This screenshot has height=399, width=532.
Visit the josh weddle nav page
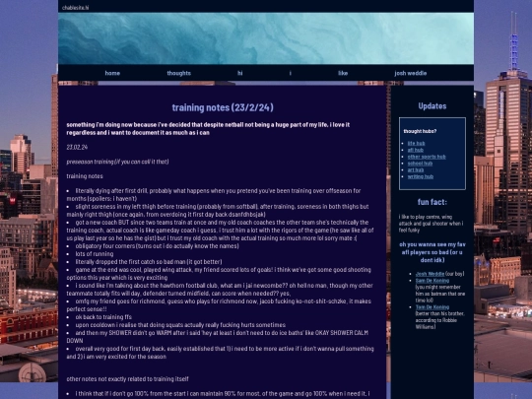410,73
